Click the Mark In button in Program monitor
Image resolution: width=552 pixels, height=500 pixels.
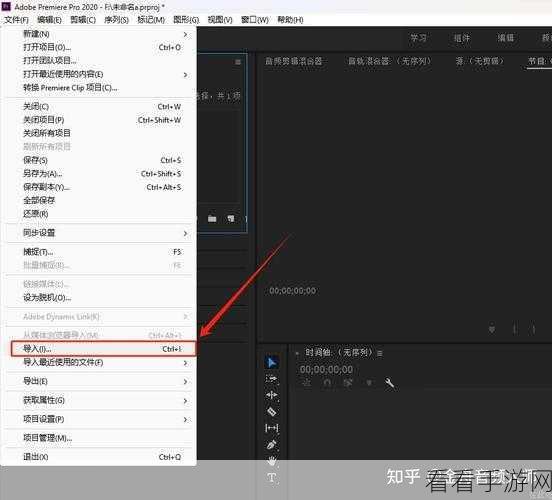coord(515,329)
